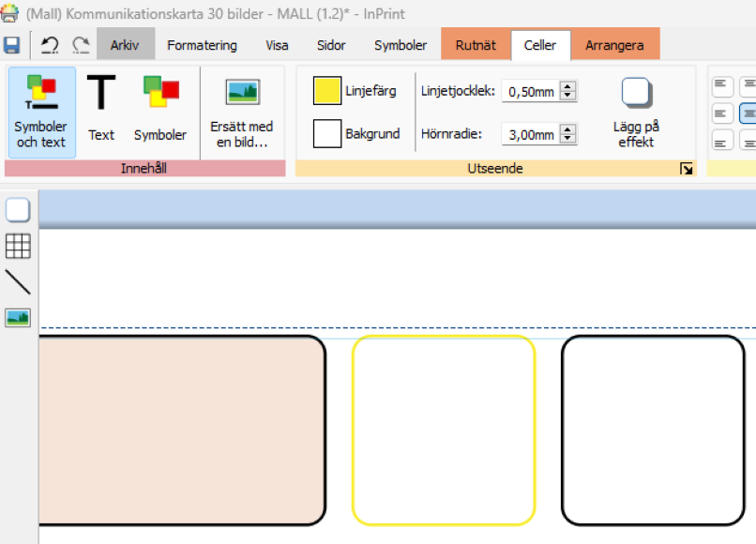This screenshot has width=756, height=544.
Task: Select the picture tool in left toolbar
Action: 18,318
